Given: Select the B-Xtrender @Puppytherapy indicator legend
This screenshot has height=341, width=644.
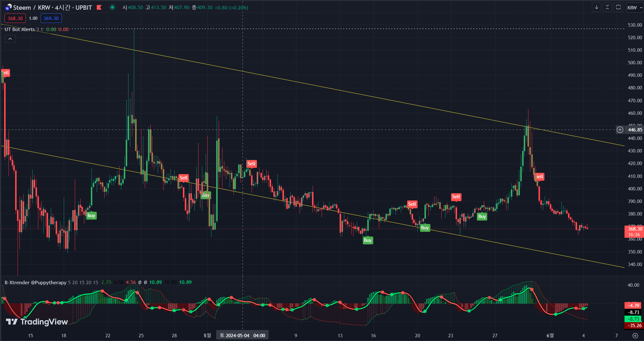Looking at the screenshot, I should coord(35,282).
